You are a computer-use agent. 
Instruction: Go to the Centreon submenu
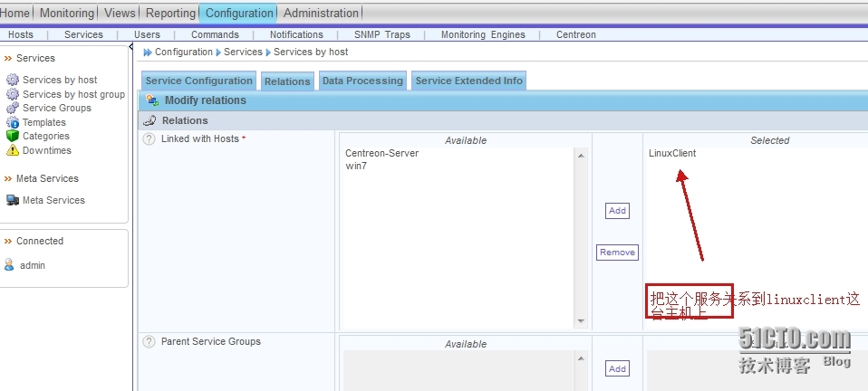point(575,34)
